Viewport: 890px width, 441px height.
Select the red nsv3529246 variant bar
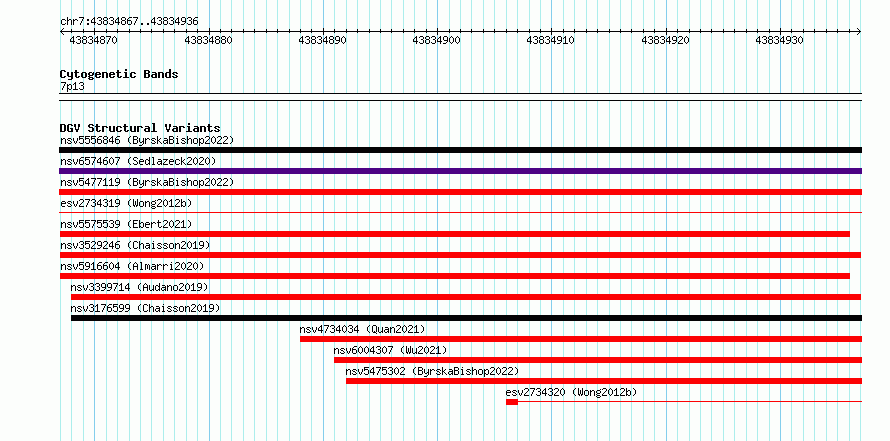[x=460, y=255]
